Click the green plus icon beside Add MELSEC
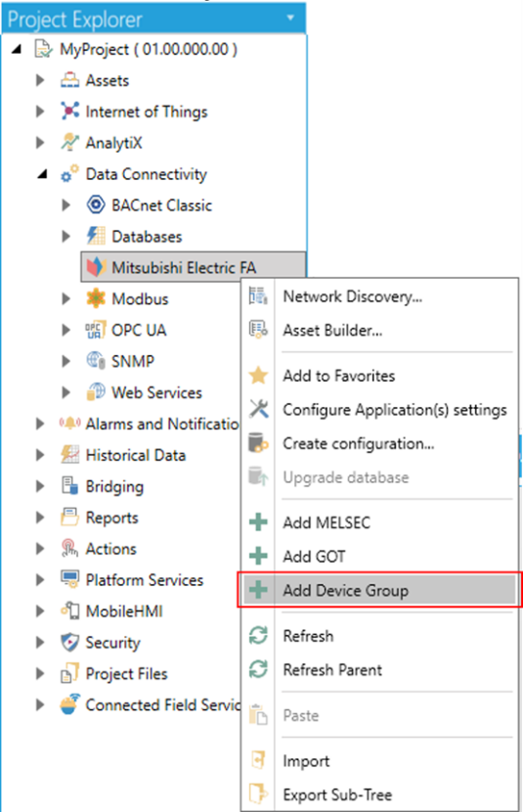Screen dimensions: 523x812 (x=258, y=522)
